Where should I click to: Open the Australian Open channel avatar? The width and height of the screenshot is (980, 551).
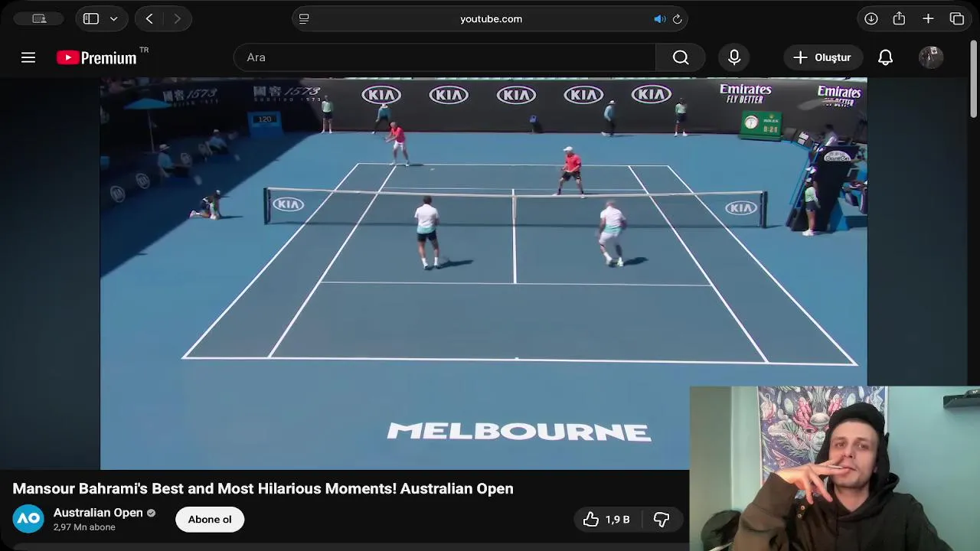pos(28,519)
